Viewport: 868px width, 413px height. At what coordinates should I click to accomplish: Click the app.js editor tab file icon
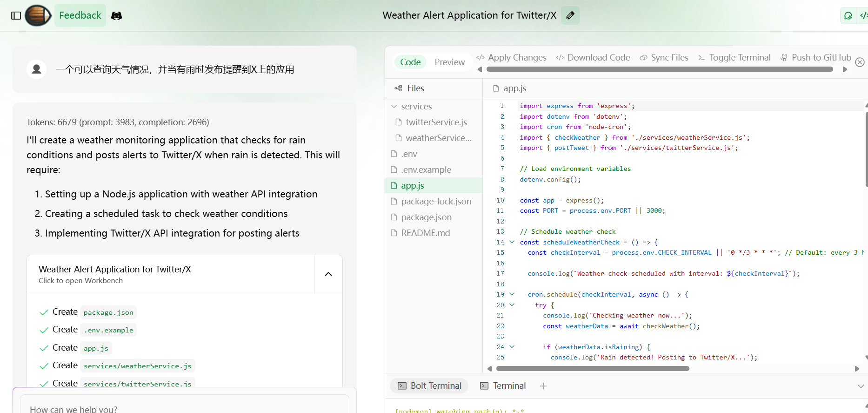tap(496, 88)
